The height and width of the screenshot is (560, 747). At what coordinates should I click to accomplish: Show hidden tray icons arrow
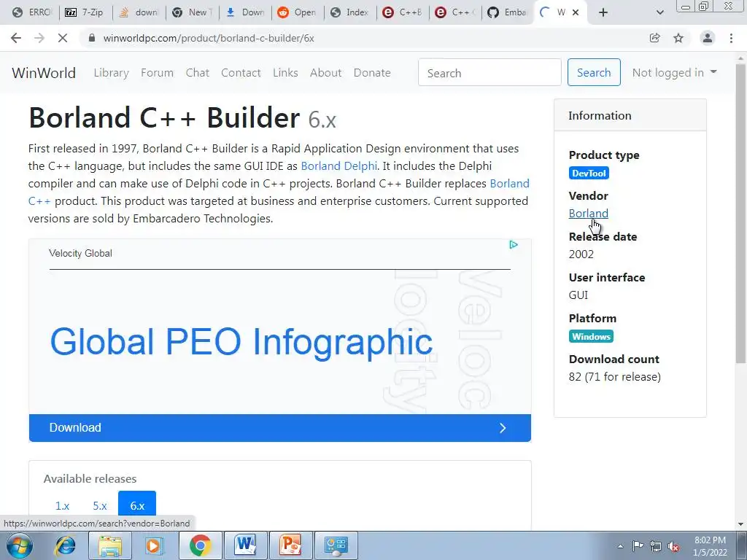click(620, 546)
